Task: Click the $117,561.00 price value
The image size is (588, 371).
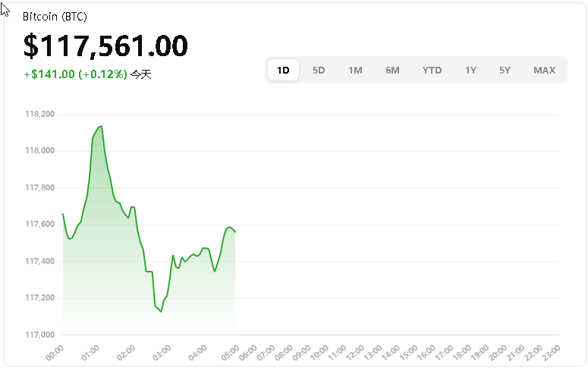Action: [x=105, y=46]
